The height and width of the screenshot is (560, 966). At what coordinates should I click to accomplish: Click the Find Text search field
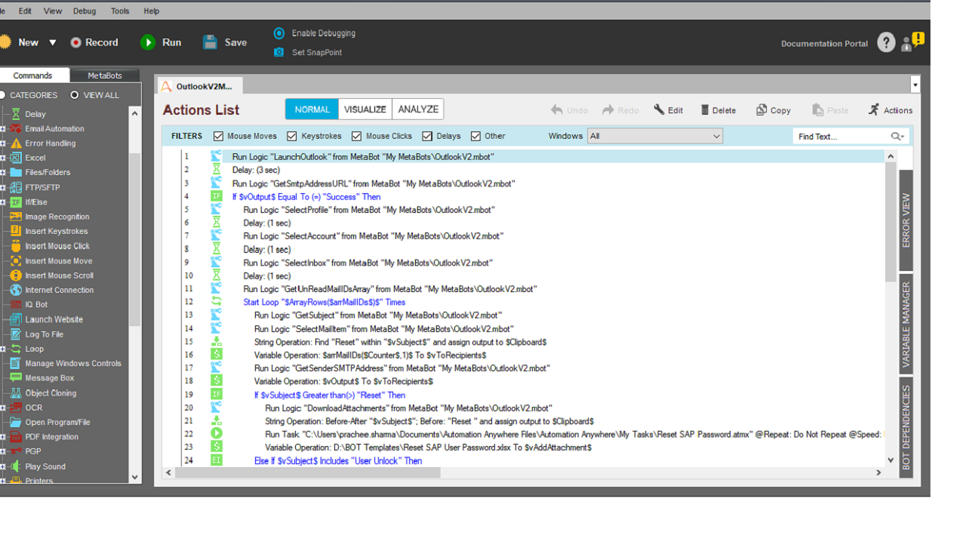tap(841, 137)
